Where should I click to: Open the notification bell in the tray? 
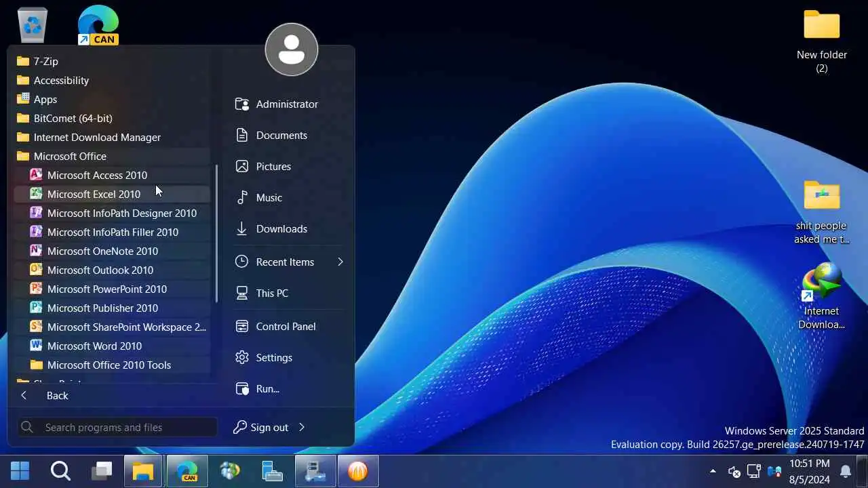[846, 471]
